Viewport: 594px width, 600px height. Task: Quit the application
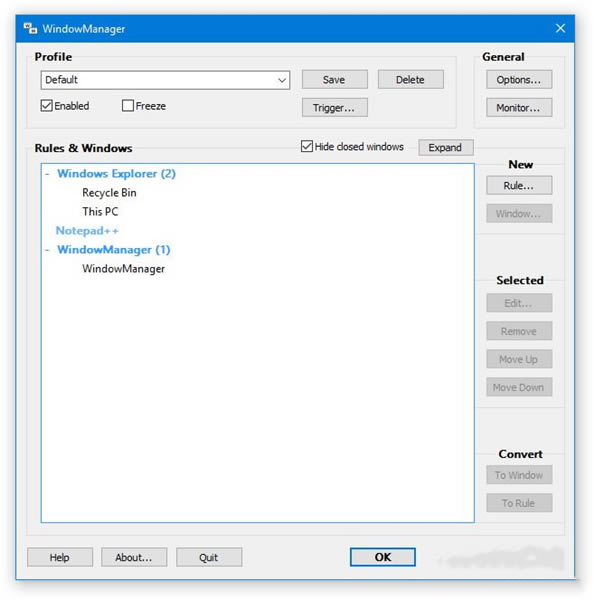pyautogui.click(x=209, y=558)
